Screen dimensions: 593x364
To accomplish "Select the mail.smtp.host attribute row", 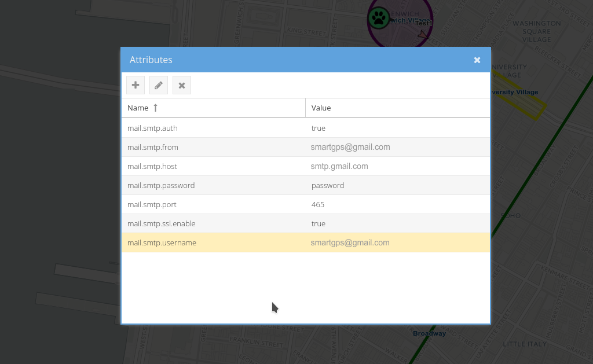I will [x=152, y=166].
